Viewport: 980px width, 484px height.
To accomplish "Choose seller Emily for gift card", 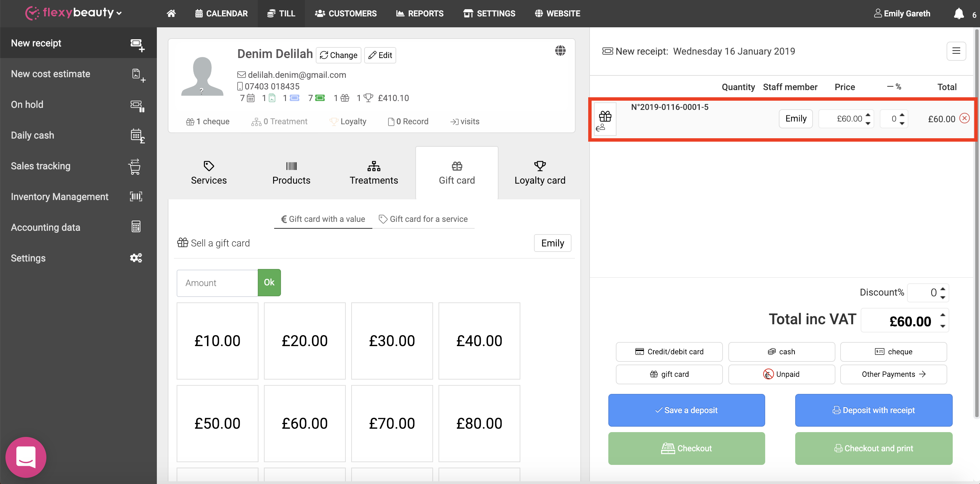I will click(552, 243).
